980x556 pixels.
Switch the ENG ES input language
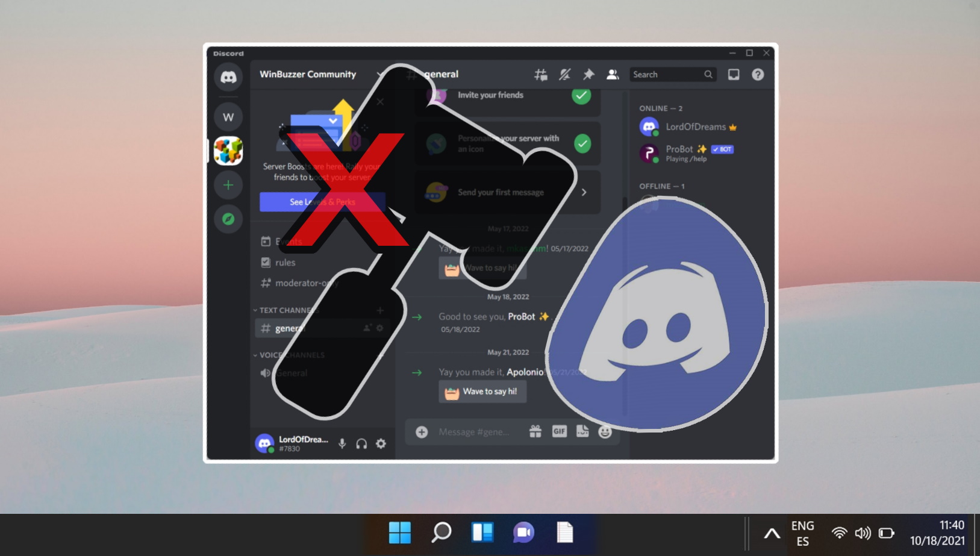point(802,533)
